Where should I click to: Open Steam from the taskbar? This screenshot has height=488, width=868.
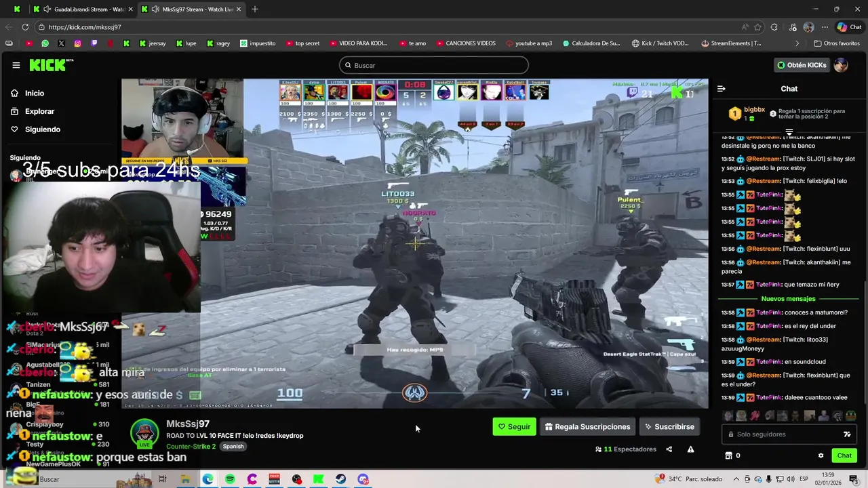(340, 479)
